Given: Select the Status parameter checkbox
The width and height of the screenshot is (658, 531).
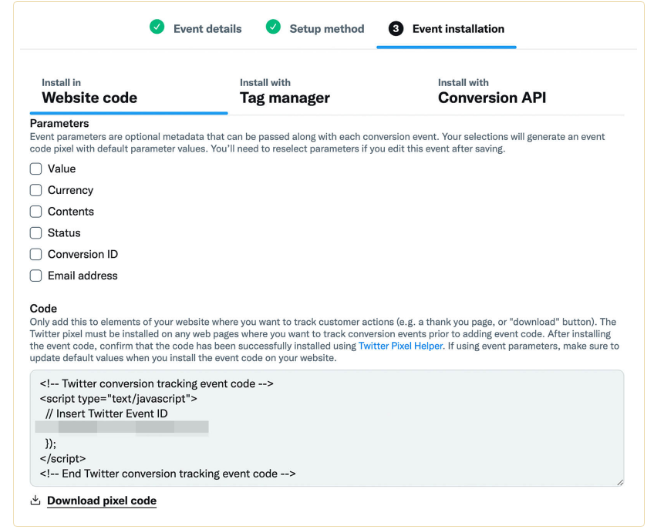Looking at the screenshot, I should pyautogui.click(x=36, y=233).
